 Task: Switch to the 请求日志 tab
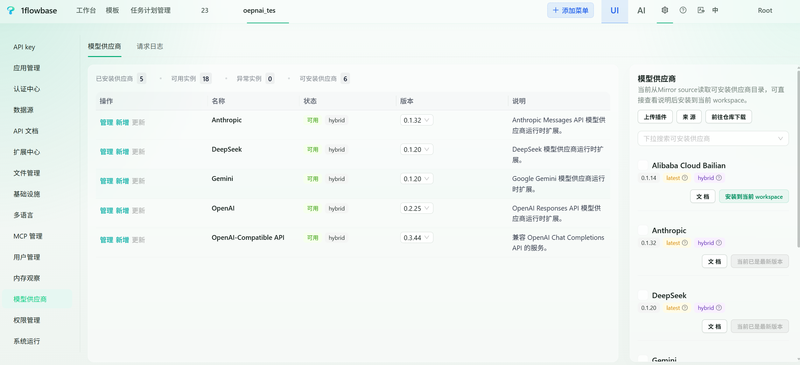150,46
